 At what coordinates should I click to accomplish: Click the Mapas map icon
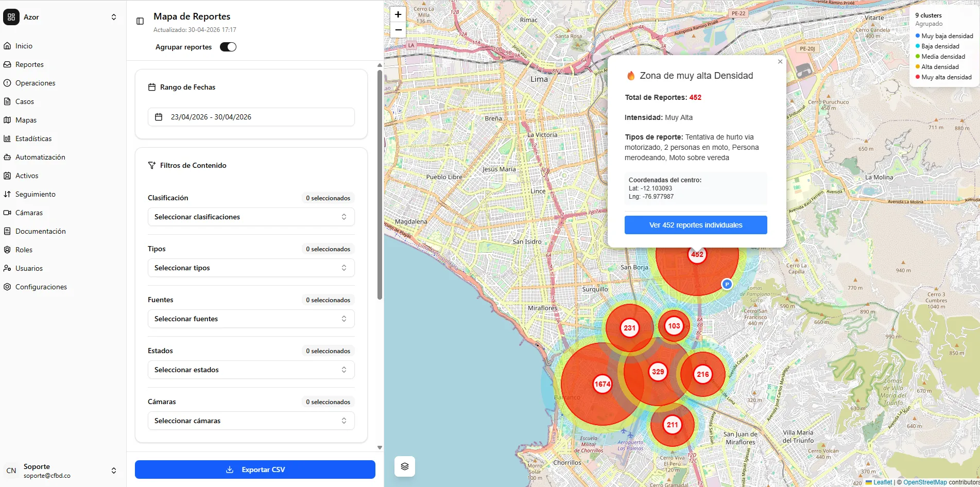[7, 120]
